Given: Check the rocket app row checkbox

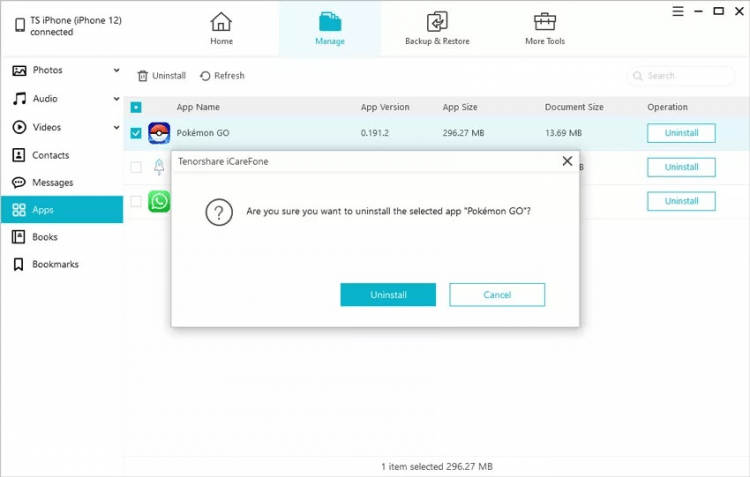Looking at the screenshot, I should tap(136, 167).
